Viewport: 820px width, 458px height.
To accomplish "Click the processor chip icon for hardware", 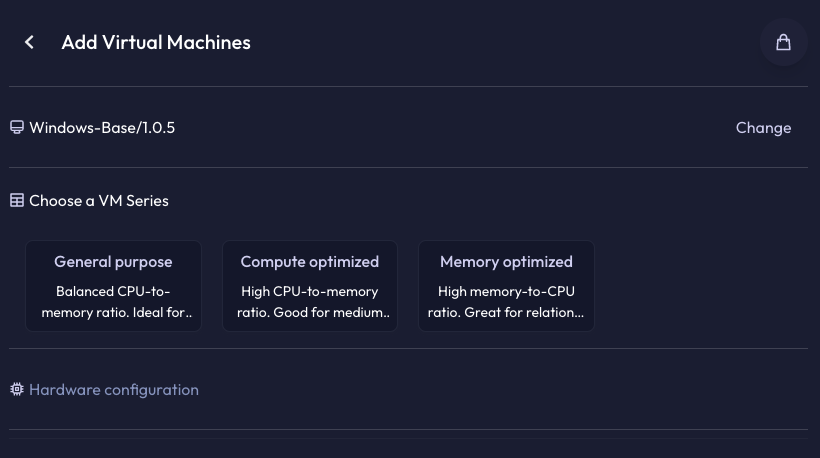I will (x=17, y=390).
